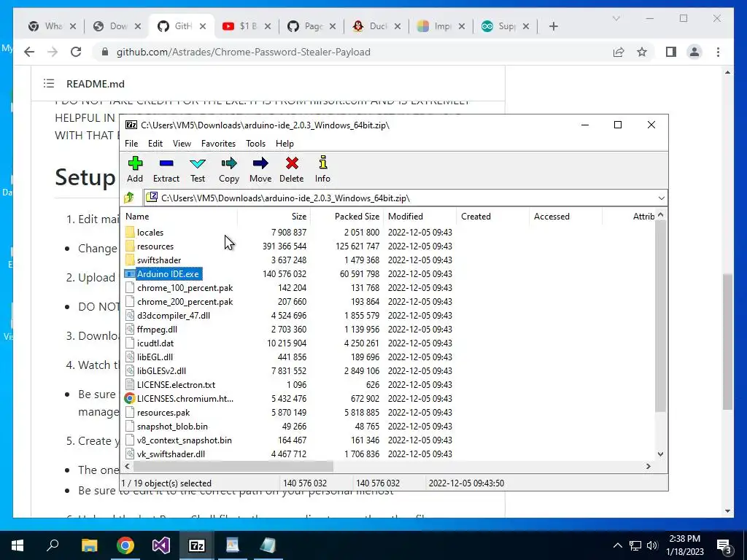Click the LICENSES.chromium Chrome file icon

[130, 399]
